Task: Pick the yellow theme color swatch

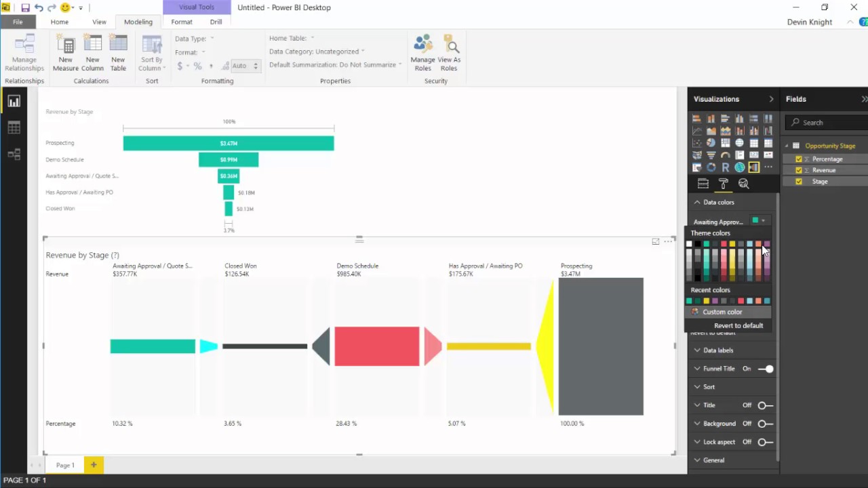Action: (732, 244)
